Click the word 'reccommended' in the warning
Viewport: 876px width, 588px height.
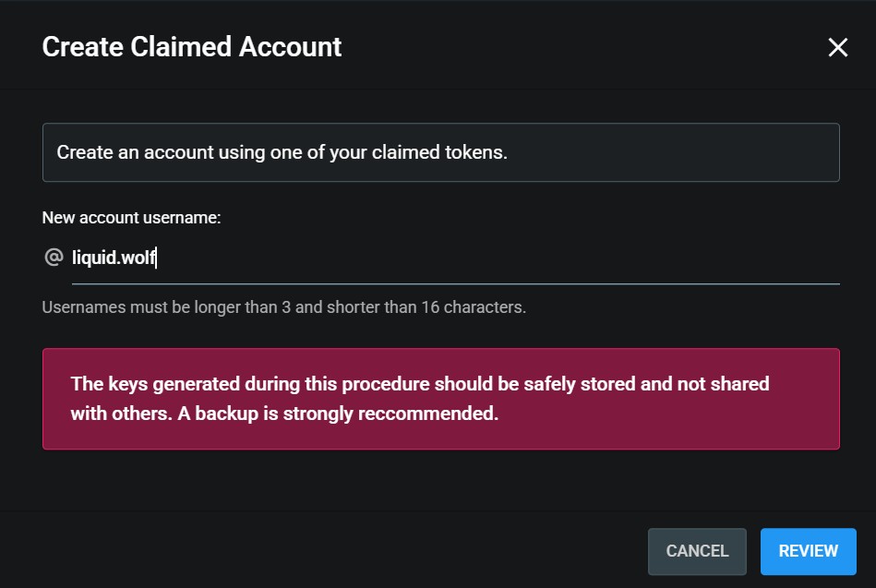(x=426, y=414)
